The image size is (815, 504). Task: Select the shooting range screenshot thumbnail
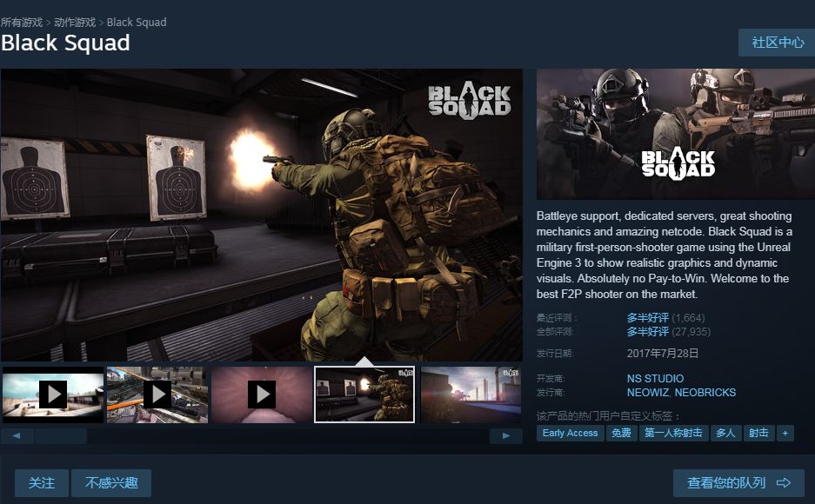click(364, 395)
